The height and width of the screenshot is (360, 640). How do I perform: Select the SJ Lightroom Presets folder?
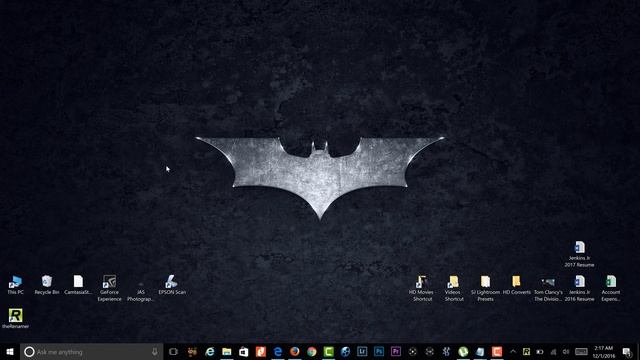[485, 288]
